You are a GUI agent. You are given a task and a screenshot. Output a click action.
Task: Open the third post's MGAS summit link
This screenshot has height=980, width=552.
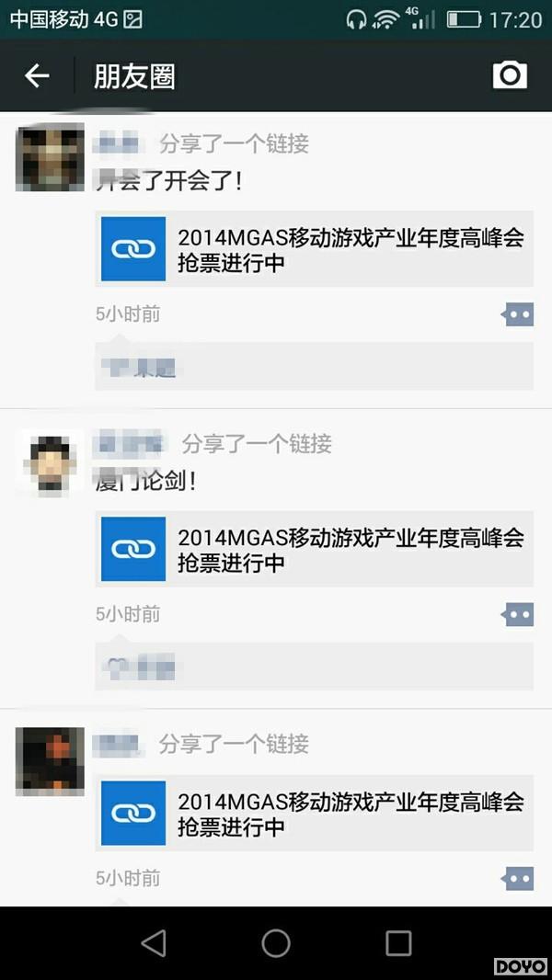coord(315,813)
